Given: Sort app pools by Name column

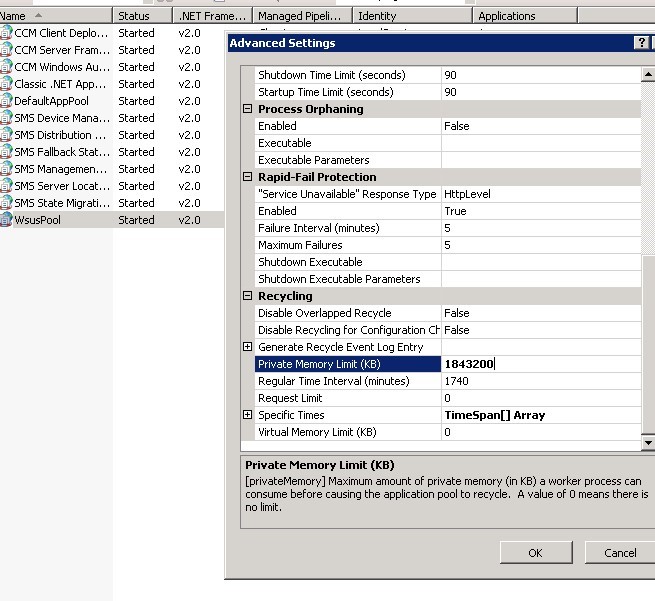Looking at the screenshot, I should [x=56, y=16].
